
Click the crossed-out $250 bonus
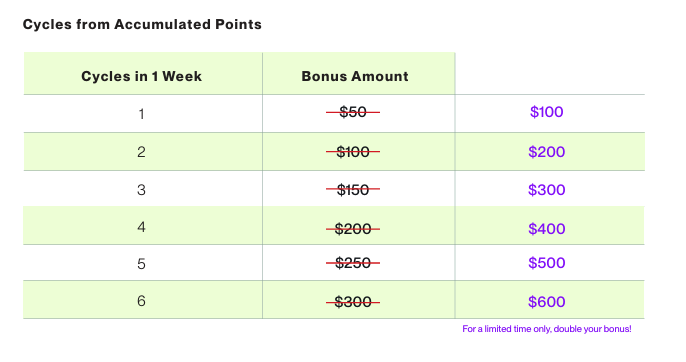(x=353, y=263)
